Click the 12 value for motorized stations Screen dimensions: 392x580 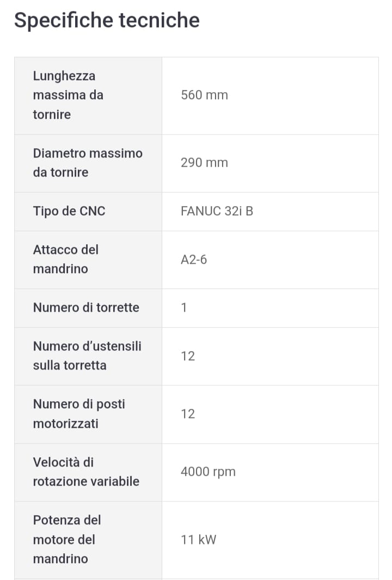coord(188,414)
